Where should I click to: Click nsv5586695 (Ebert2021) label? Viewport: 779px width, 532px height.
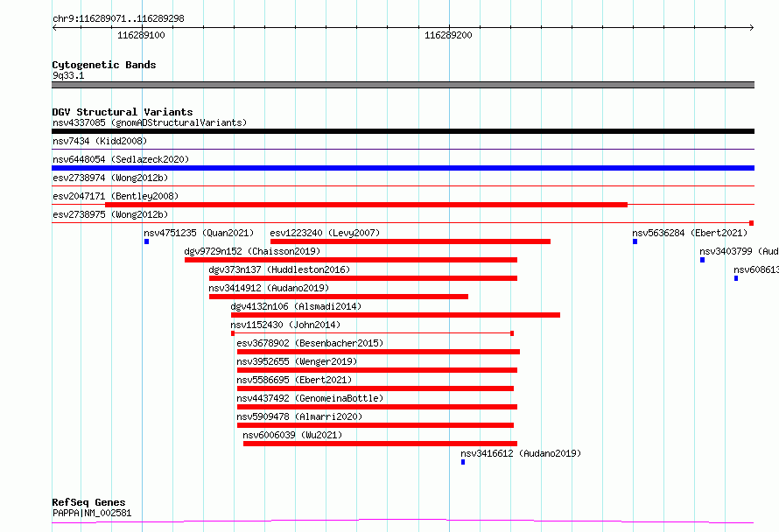(294, 380)
